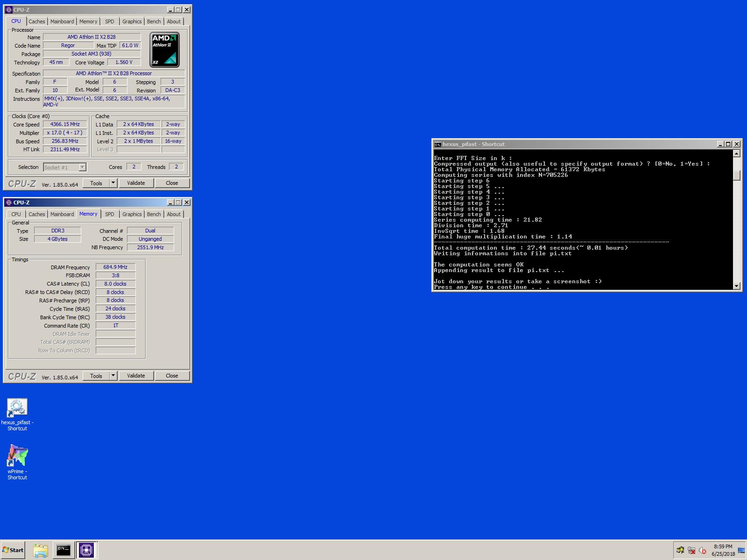The image size is (747, 560).
Task: Click the Core Voltage value 1.560 V
Action: pyautogui.click(x=124, y=62)
